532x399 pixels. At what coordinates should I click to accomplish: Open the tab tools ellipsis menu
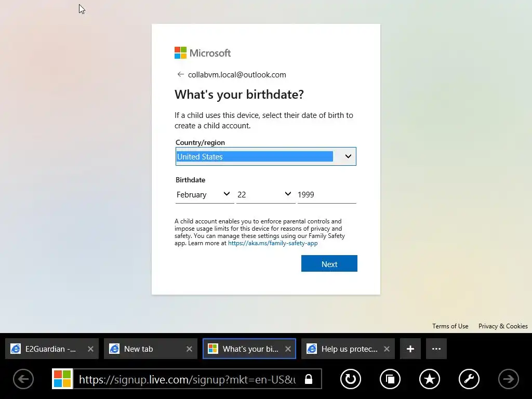436,349
